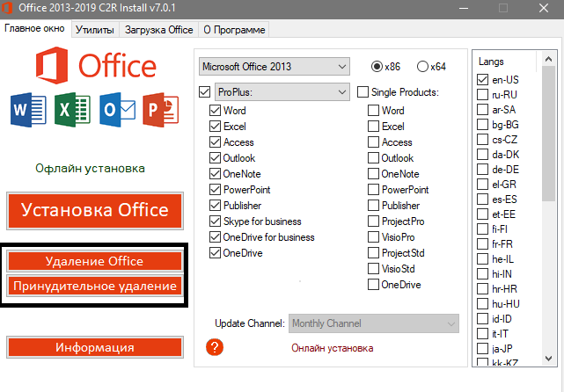Check Word under Single Products

373,111
